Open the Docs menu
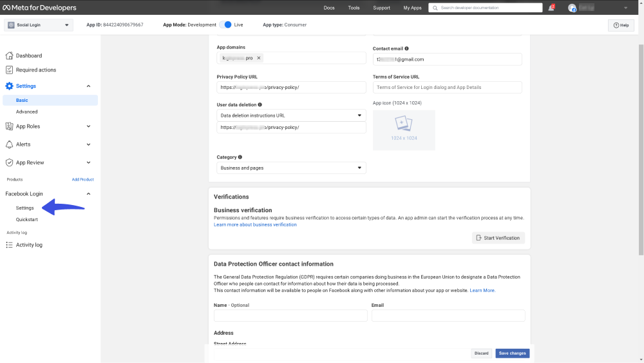Viewport: 644px width, 363px height. coord(329,8)
